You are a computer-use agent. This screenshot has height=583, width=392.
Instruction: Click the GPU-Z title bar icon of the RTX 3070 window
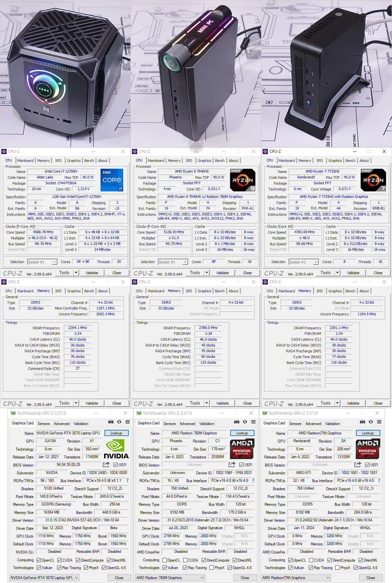(13, 413)
